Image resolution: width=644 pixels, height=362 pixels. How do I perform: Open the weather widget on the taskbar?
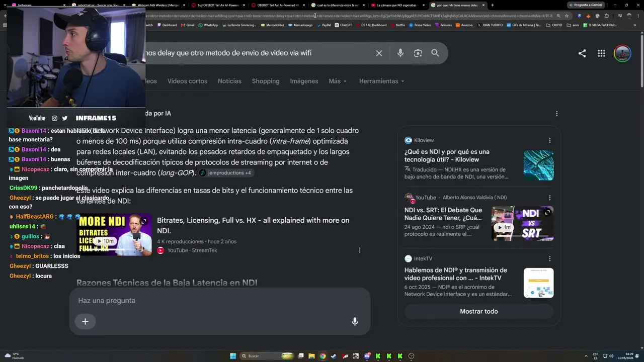click(x=14, y=356)
